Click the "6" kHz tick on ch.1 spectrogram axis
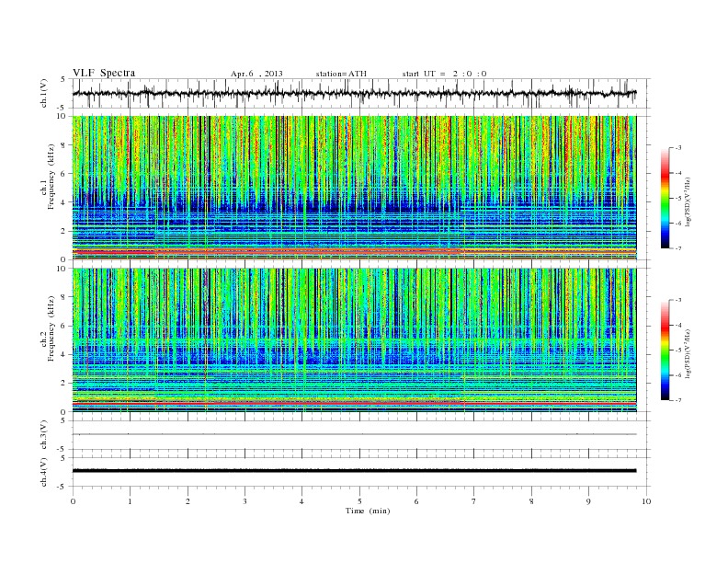Image resolution: width=728 pixels, height=563 pixels. 63,174
